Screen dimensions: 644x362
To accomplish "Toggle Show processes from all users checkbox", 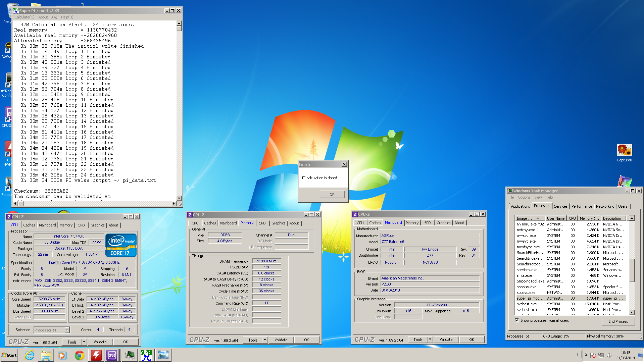I will pos(517,320).
